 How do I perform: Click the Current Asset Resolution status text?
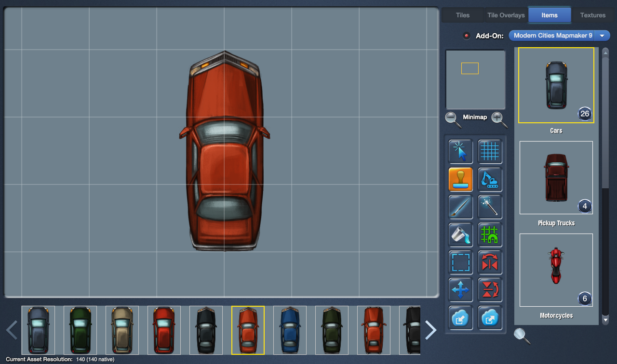point(60,359)
